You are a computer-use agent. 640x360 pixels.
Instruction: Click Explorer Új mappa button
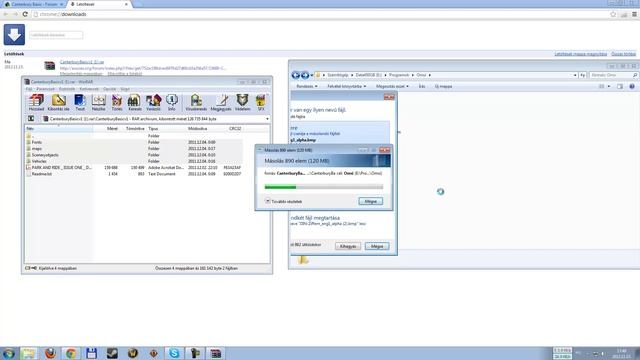pos(443,87)
